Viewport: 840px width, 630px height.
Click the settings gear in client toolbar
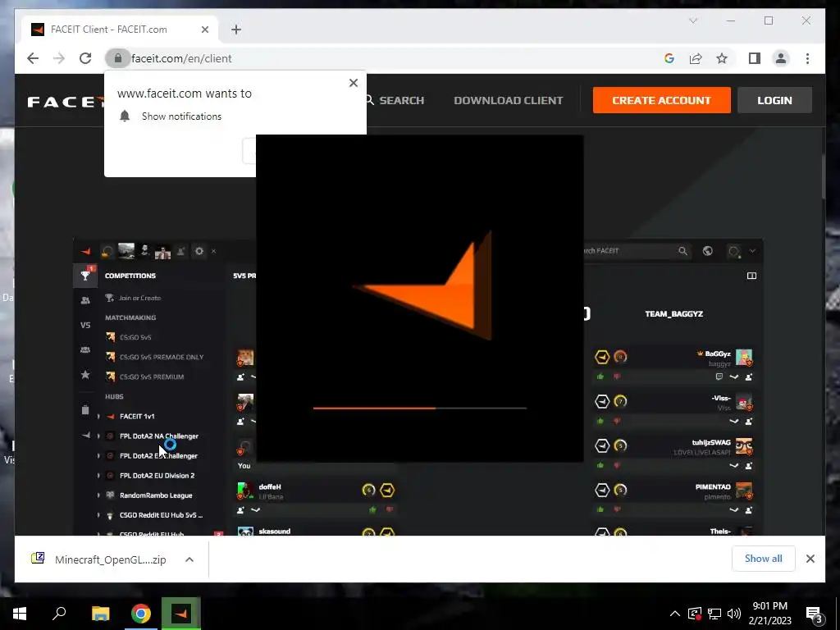point(199,251)
